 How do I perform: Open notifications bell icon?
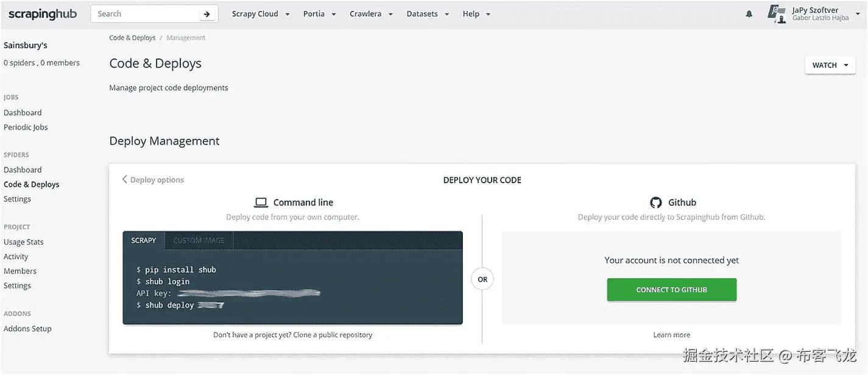pos(749,14)
